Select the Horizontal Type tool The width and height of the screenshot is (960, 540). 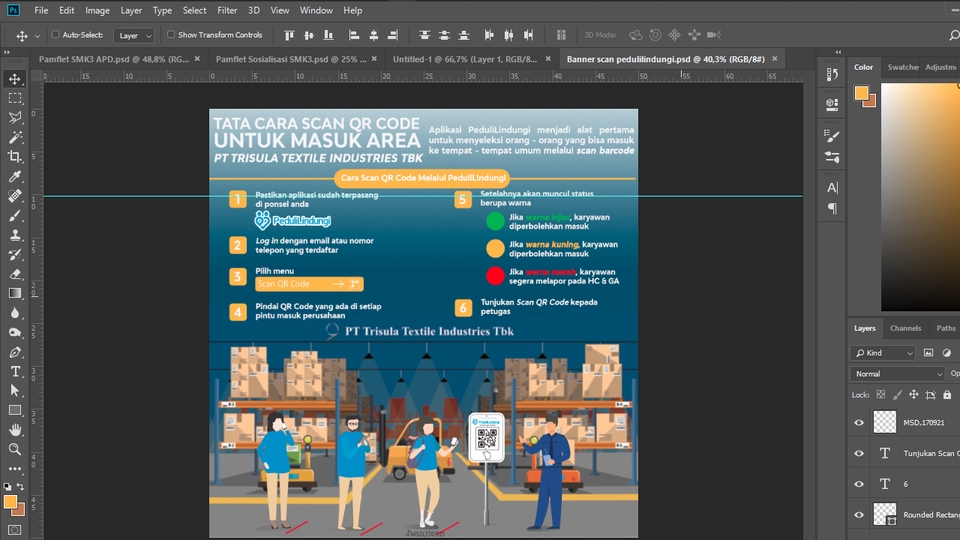click(x=15, y=372)
